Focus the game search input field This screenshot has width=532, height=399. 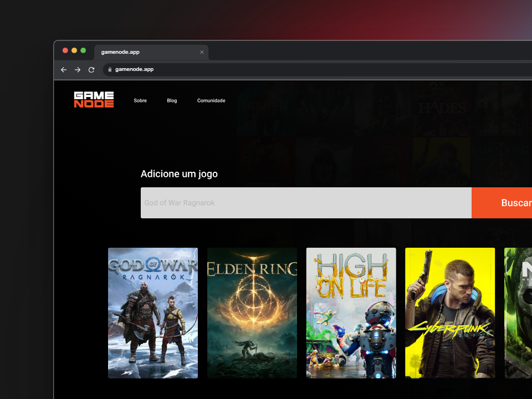pos(306,203)
